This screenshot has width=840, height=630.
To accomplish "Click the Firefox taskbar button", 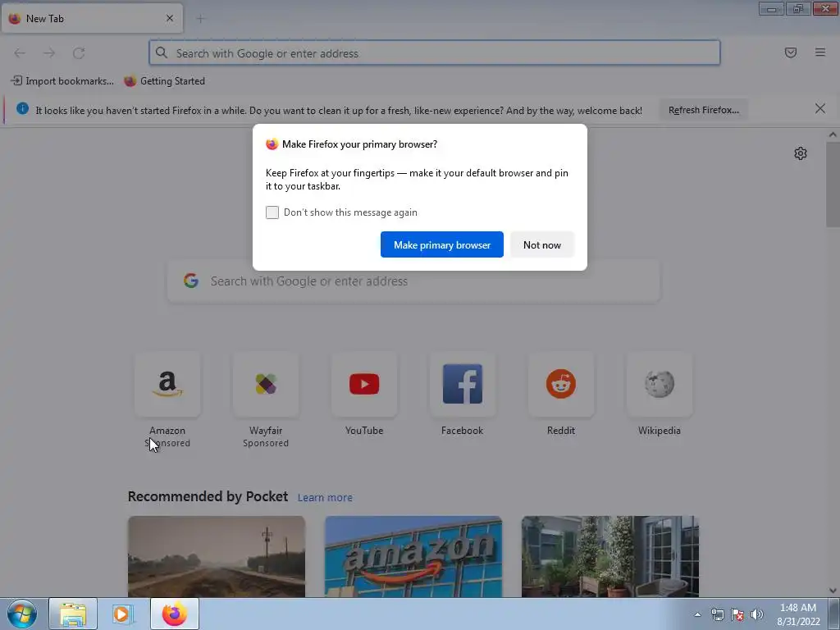I will coord(175,614).
